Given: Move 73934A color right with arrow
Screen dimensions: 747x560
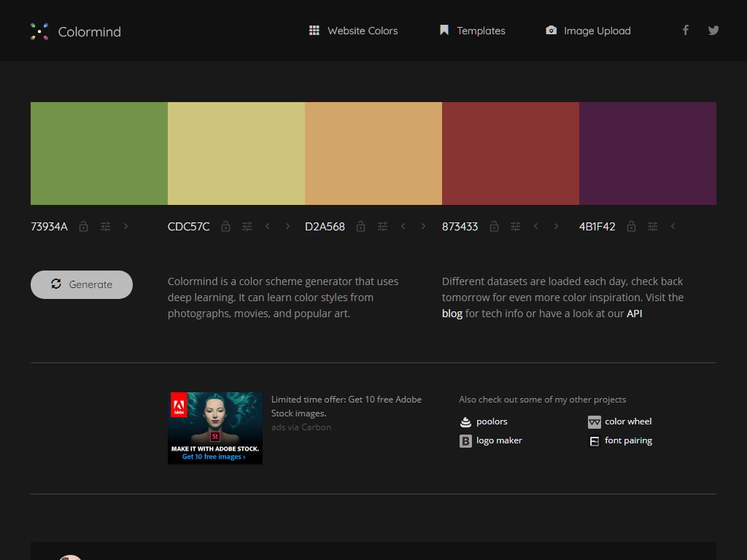Looking at the screenshot, I should [125, 226].
